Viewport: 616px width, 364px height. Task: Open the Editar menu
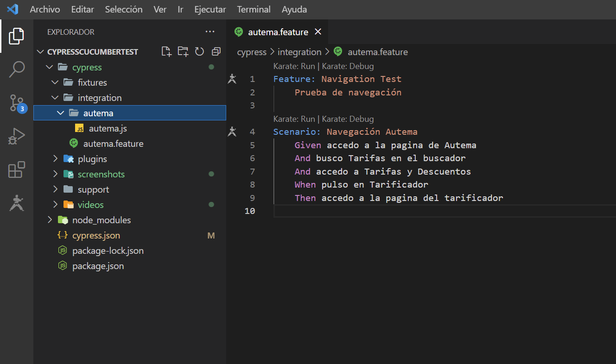point(83,9)
